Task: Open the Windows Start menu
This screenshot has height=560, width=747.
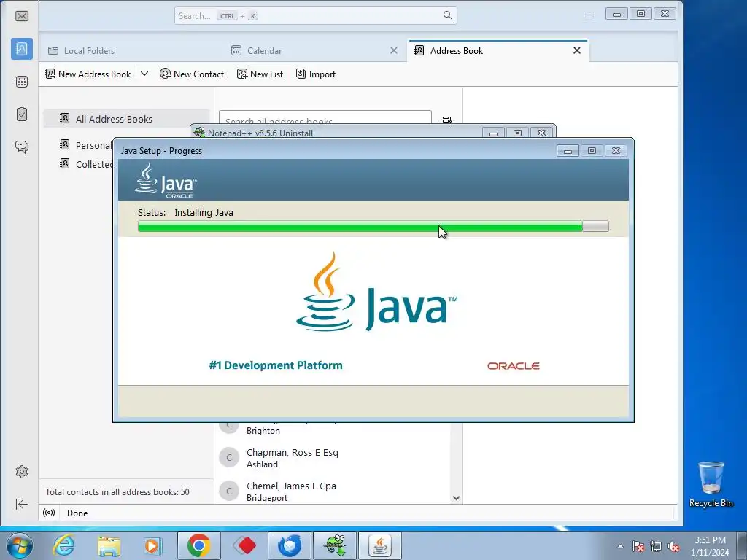Action: [20, 545]
